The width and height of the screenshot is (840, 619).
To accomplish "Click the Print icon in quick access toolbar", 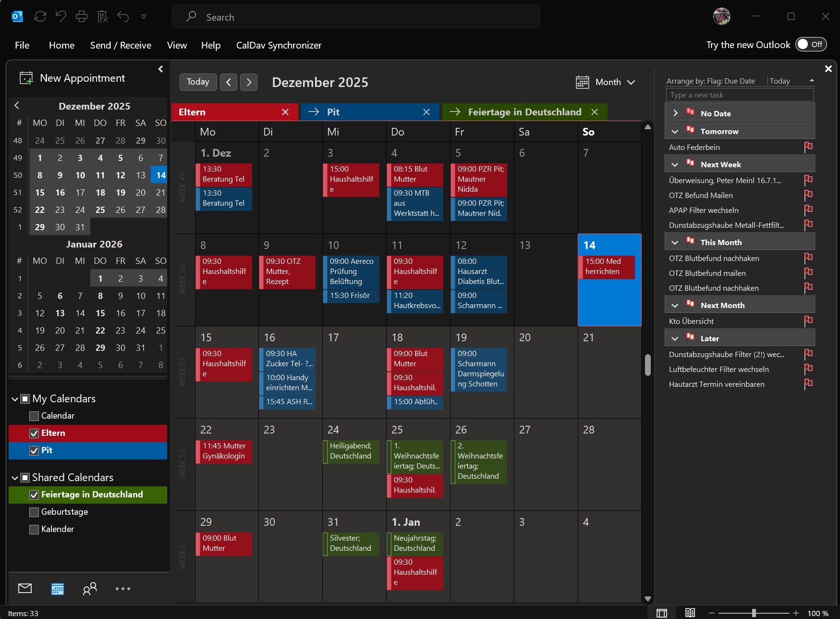I will 82,17.
